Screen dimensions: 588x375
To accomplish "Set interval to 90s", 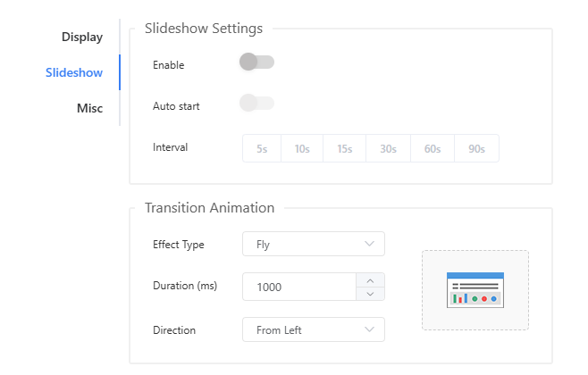I will point(476,149).
